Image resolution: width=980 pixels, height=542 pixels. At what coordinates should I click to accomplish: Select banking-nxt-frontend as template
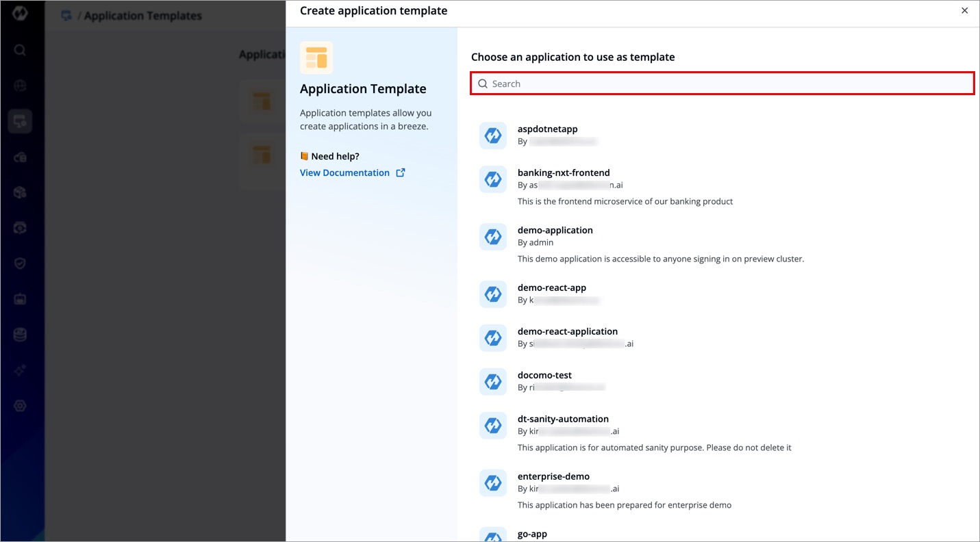(x=563, y=173)
